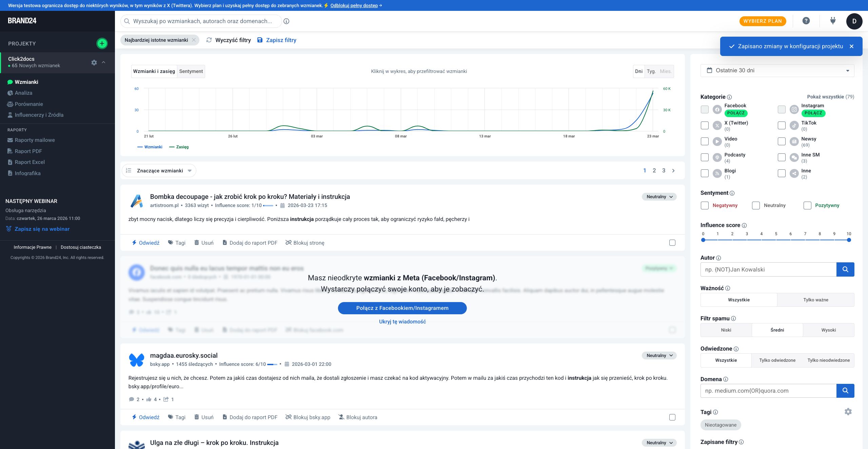868x449 pixels.
Task: Add magdaa.eurosky.social mention to PDF report
Action: (x=250, y=417)
